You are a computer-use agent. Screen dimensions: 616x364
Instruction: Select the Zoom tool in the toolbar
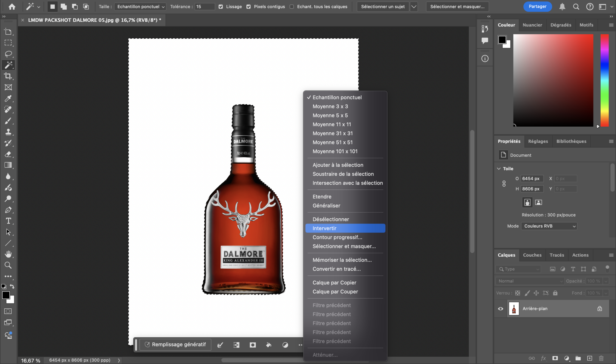pyautogui.click(x=8, y=265)
